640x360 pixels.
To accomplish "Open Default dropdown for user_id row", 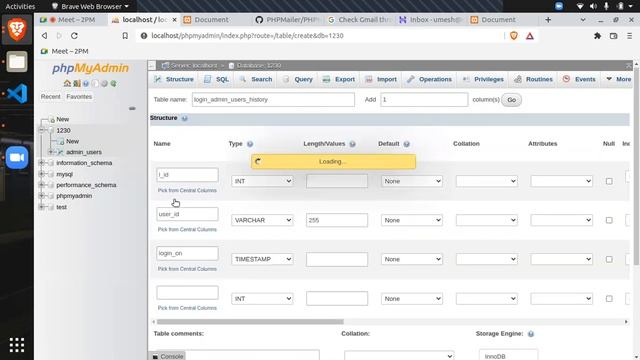I will [412, 220].
